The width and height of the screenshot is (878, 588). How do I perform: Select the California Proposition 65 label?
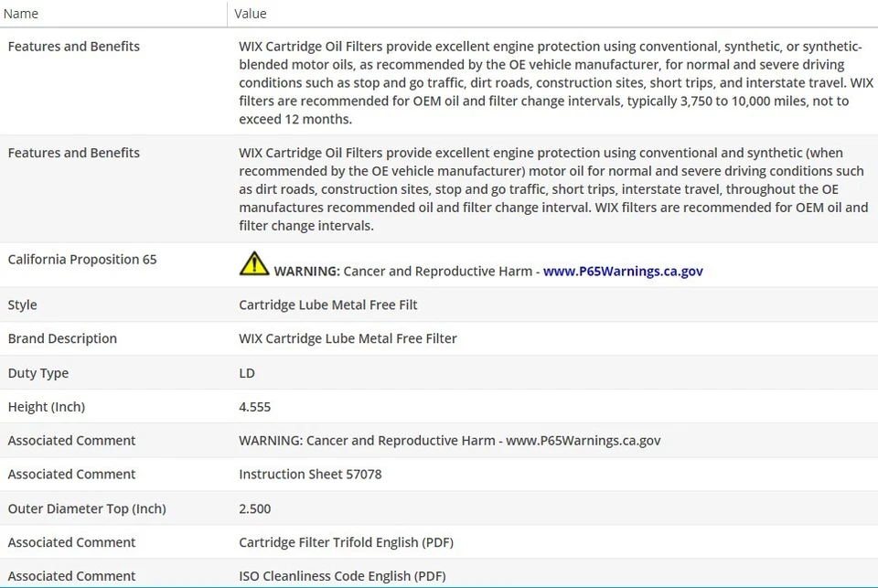point(82,260)
